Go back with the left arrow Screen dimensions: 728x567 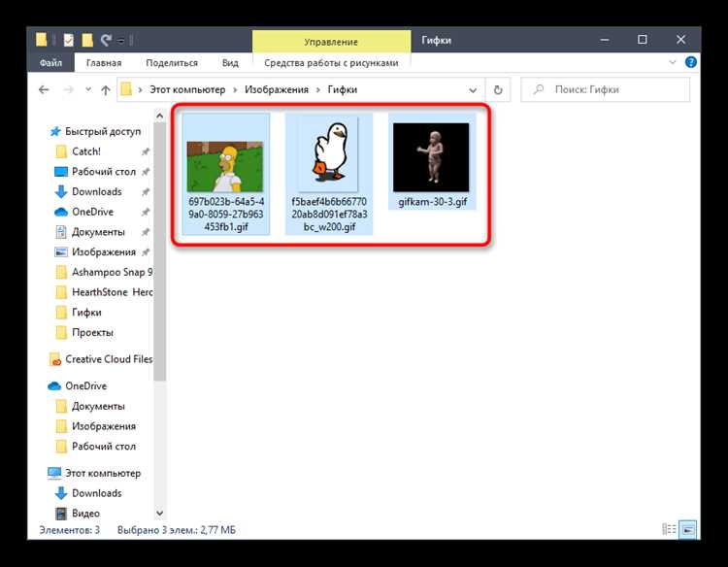(x=44, y=89)
